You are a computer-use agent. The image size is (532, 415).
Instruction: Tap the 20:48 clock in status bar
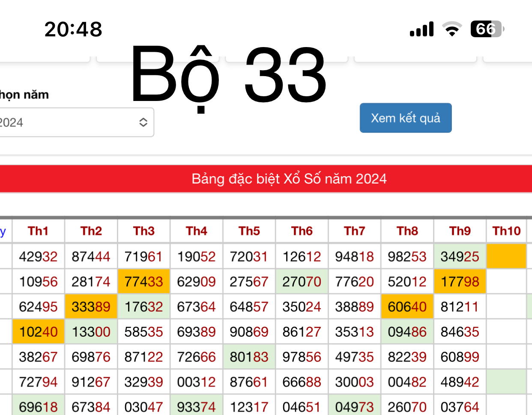pyautogui.click(x=73, y=29)
